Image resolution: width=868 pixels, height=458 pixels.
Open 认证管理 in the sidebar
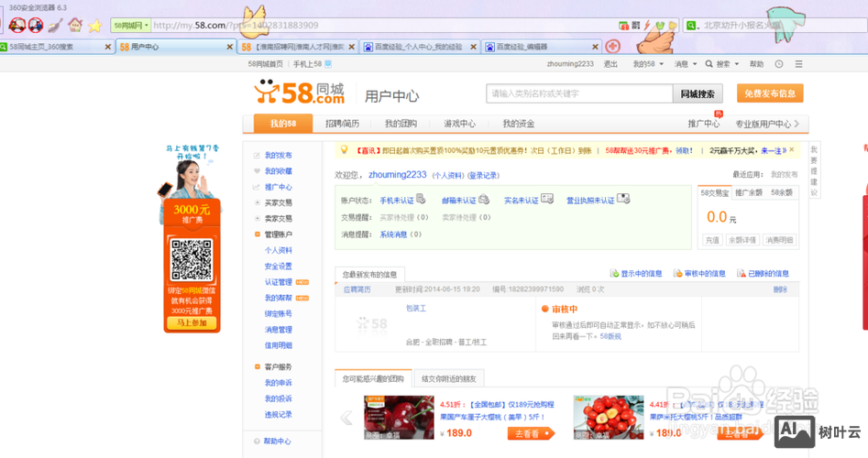click(x=278, y=282)
